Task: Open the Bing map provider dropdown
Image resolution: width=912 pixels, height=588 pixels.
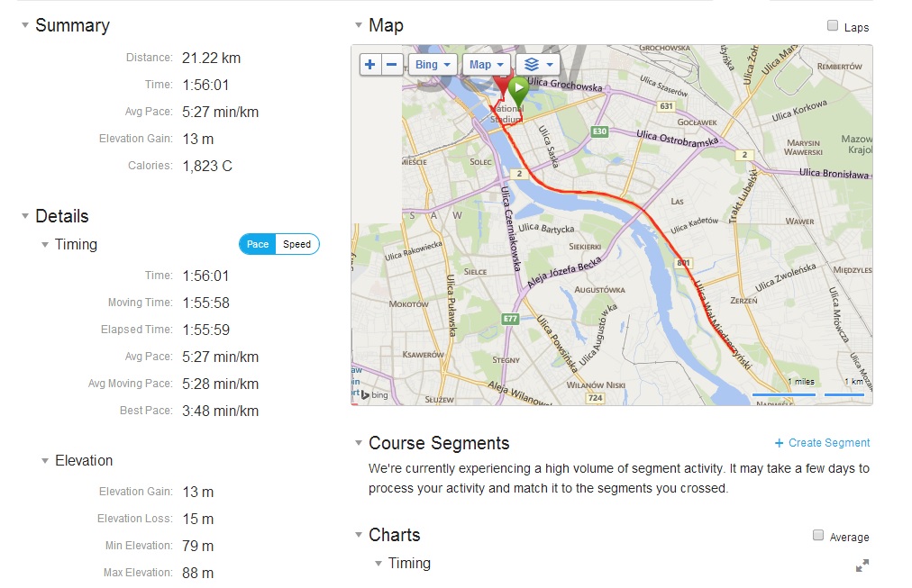Action: pyautogui.click(x=432, y=65)
